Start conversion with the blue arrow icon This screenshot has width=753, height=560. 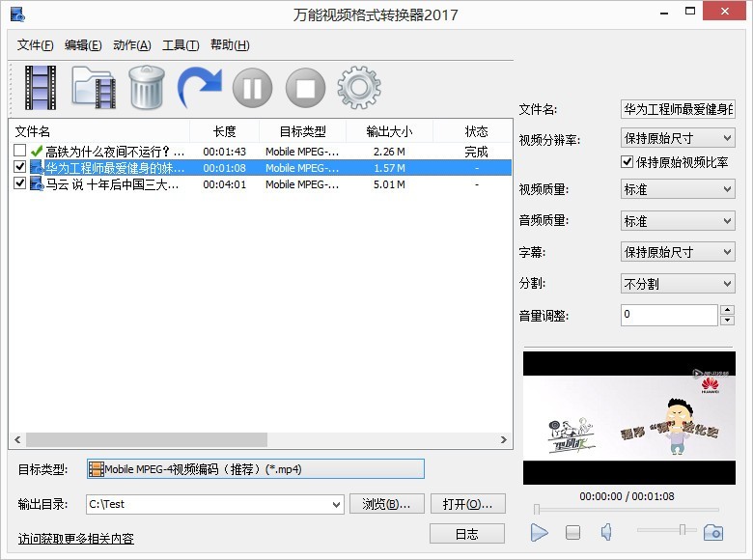click(x=199, y=88)
